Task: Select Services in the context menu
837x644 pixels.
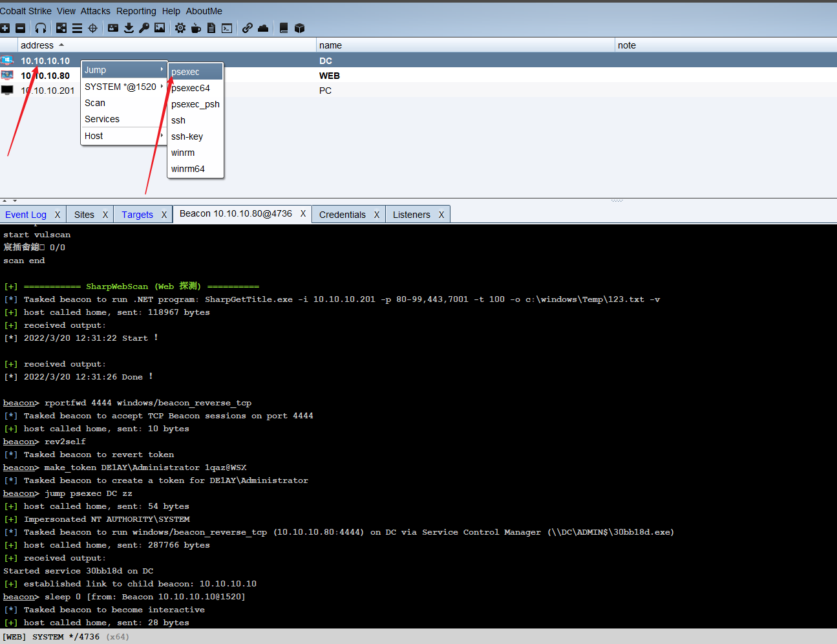Action: coord(124,119)
